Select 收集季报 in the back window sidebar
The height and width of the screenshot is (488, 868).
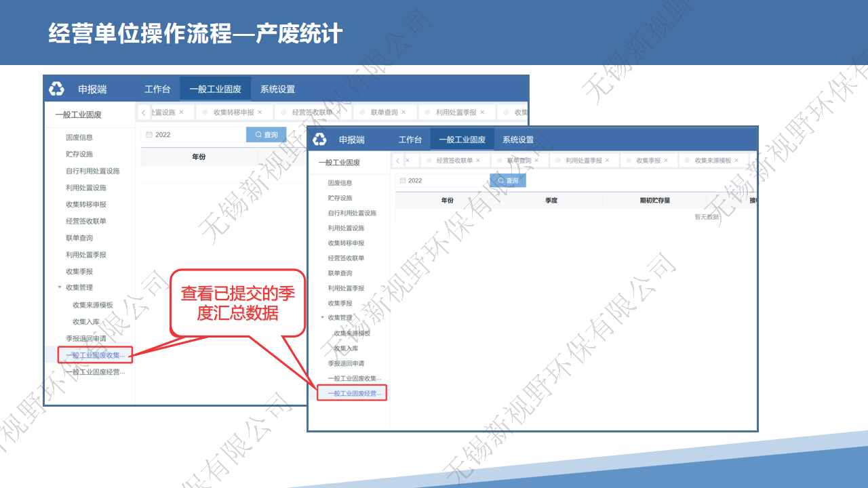(x=79, y=272)
